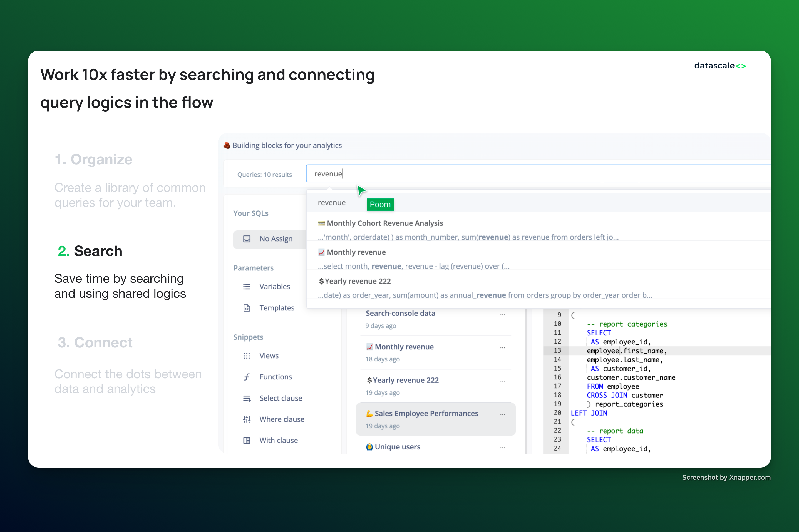
Task: Click the Functions script icon
Action: point(247,377)
